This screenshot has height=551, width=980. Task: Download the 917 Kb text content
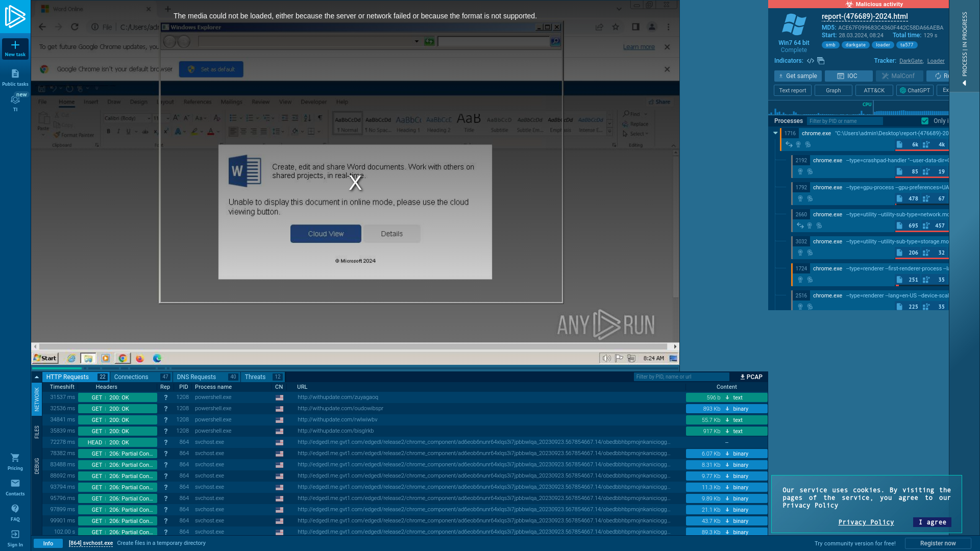pyautogui.click(x=727, y=431)
